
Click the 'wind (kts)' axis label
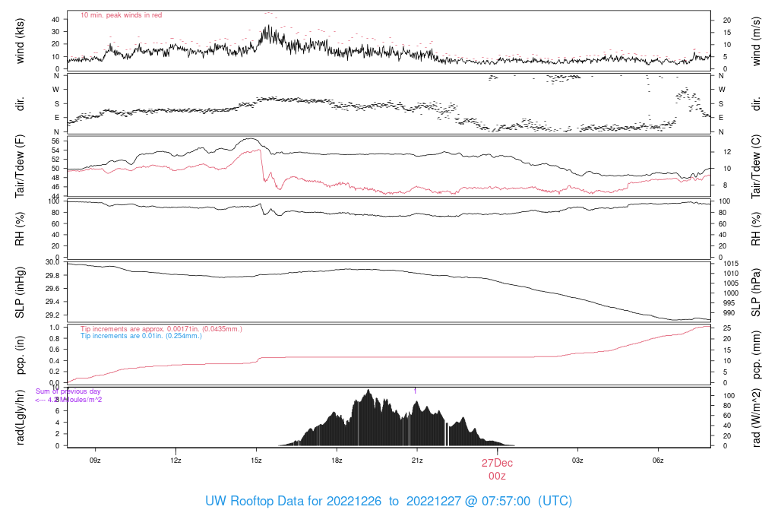20,41
